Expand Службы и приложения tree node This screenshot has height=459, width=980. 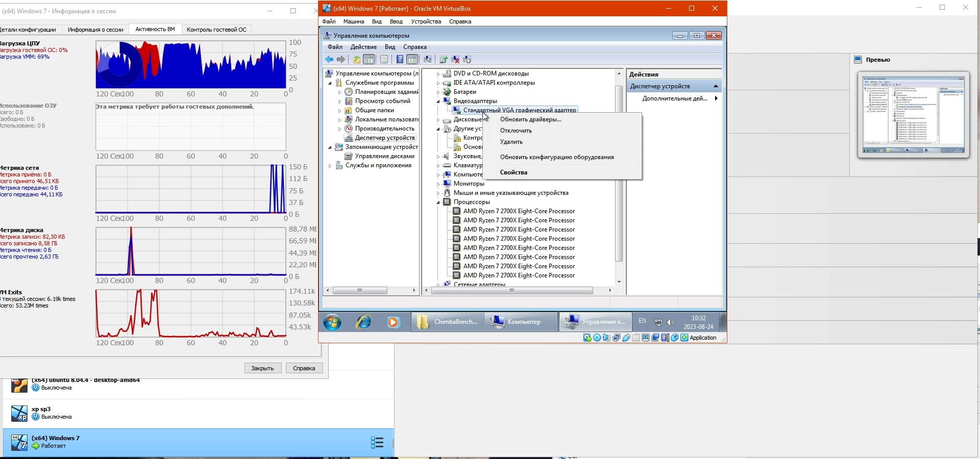coord(330,166)
